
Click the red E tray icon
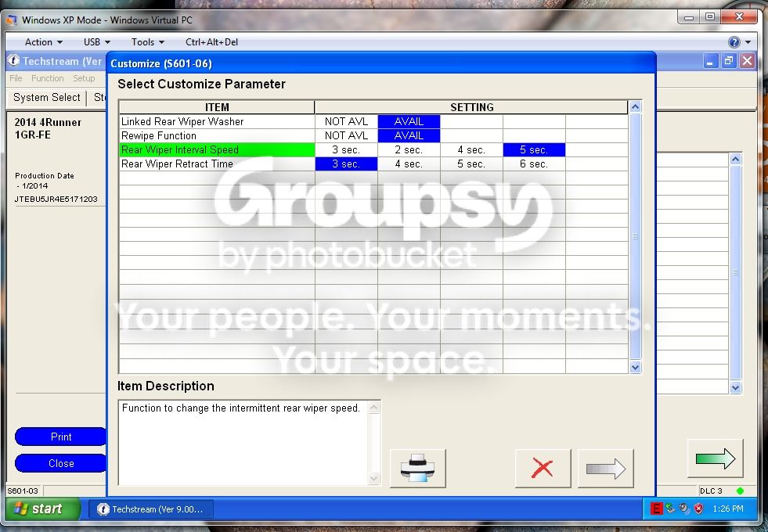(656, 509)
